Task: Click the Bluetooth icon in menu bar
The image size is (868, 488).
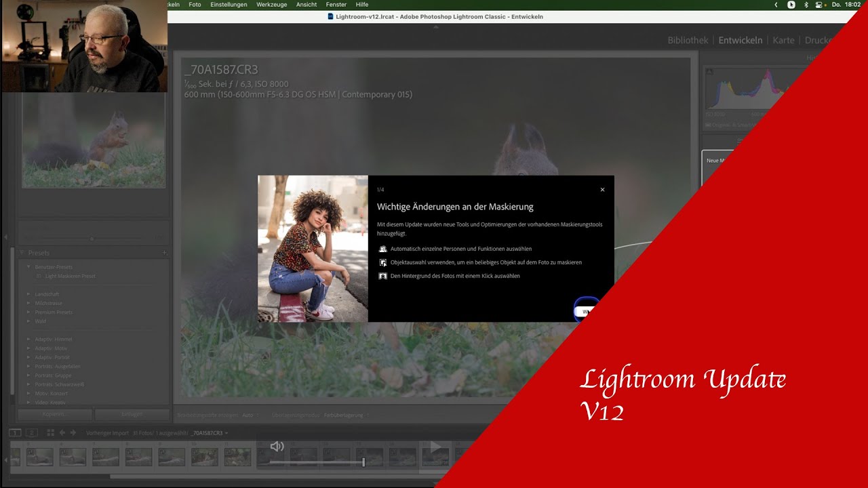Action: (806, 4)
